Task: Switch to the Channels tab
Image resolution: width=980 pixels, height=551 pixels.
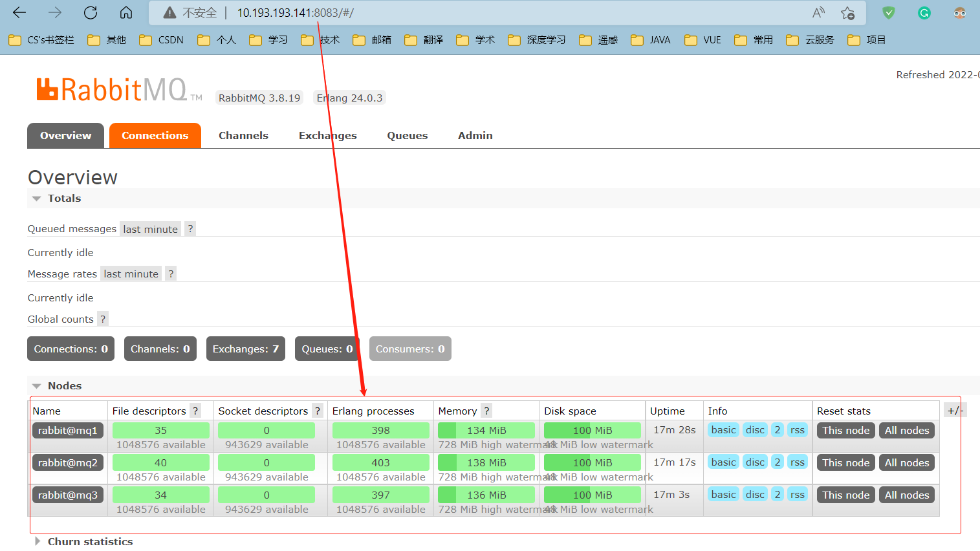Action: [243, 136]
